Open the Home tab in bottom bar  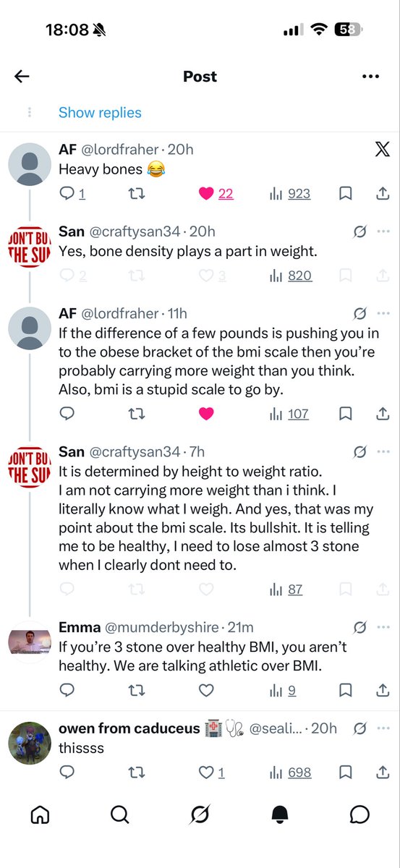point(41,814)
